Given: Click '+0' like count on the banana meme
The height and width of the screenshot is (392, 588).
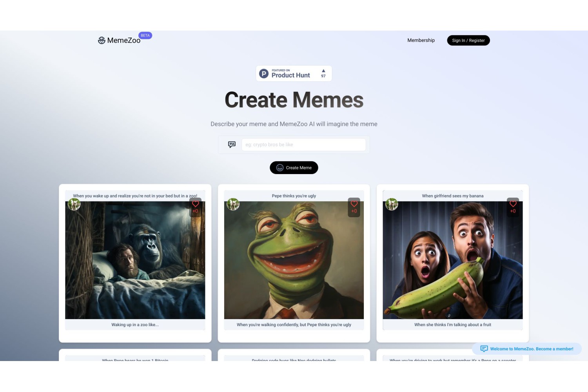Looking at the screenshot, I should pyautogui.click(x=513, y=211).
